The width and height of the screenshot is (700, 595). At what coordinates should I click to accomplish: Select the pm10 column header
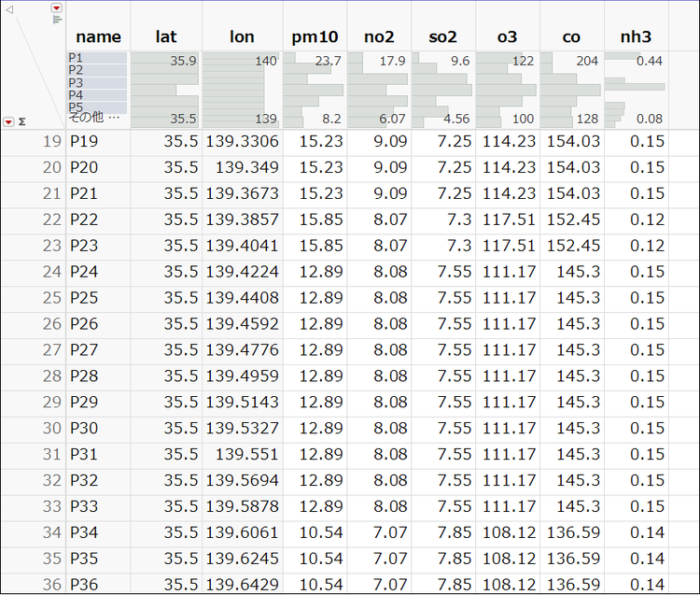315,36
